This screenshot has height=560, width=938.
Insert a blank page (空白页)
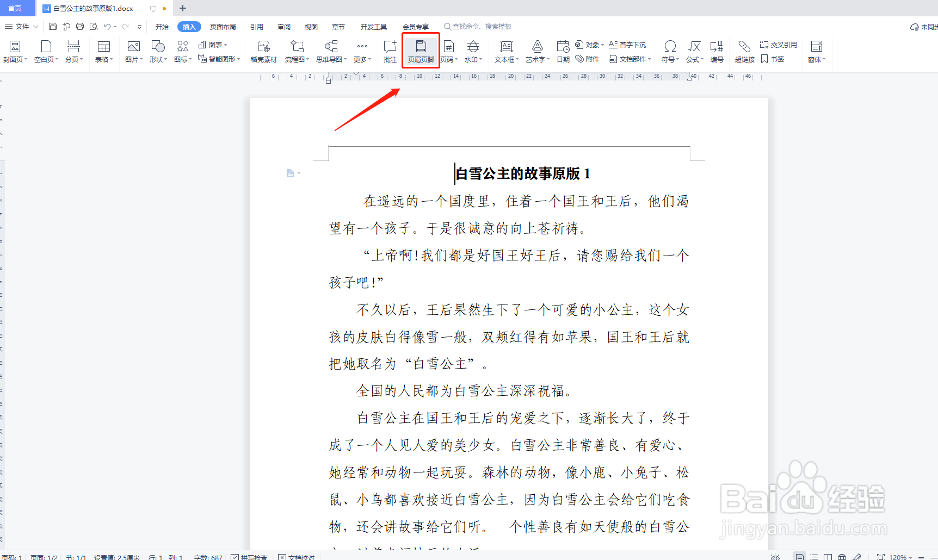[x=46, y=52]
